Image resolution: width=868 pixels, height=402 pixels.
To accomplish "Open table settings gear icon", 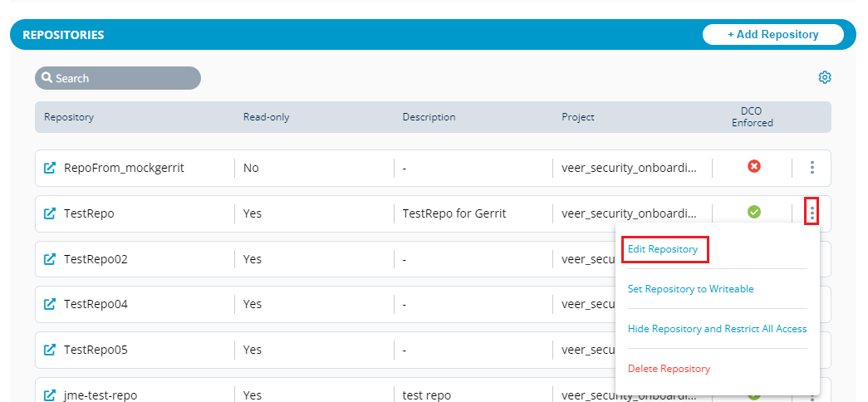I will pos(824,77).
